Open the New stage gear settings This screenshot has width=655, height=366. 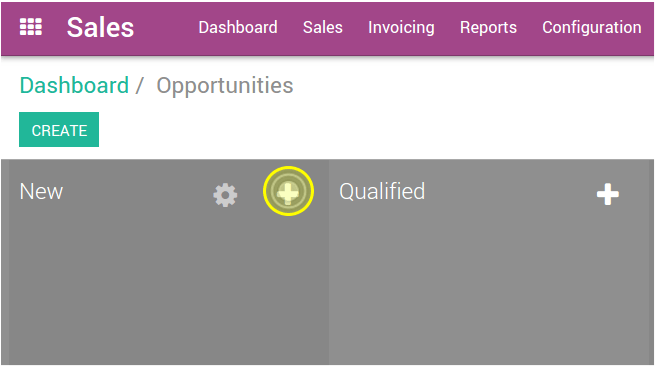point(225,195)
